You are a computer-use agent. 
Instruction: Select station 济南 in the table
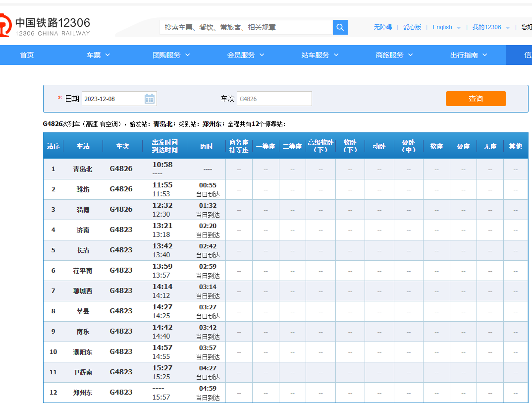point(83,230)
